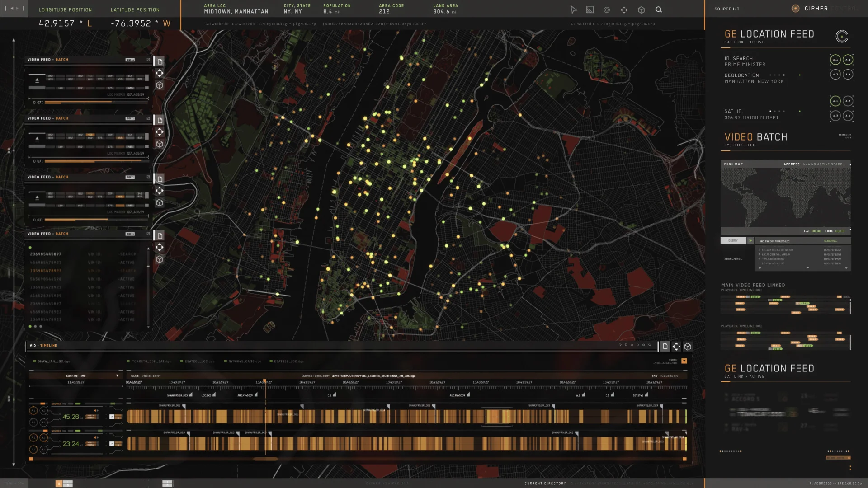Maximize the fourth Video Feed Batch panel
The width and height of the screenshot is (868, 488).
[148, 234]
